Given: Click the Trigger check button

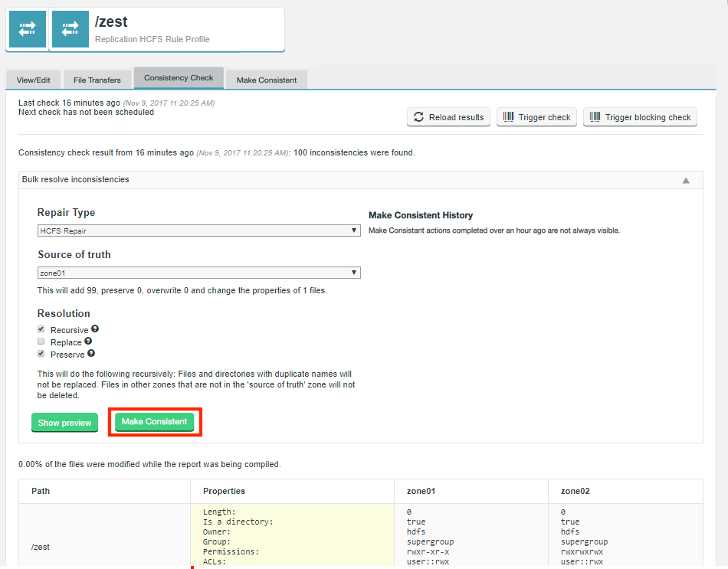Looking at the screenshot, I should coord(536,117).
